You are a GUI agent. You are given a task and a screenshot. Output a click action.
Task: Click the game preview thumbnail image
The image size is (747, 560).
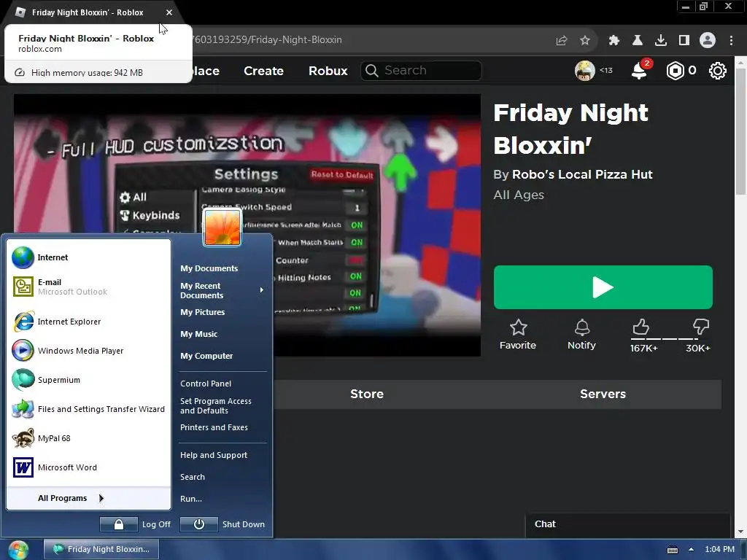(247, 225)
